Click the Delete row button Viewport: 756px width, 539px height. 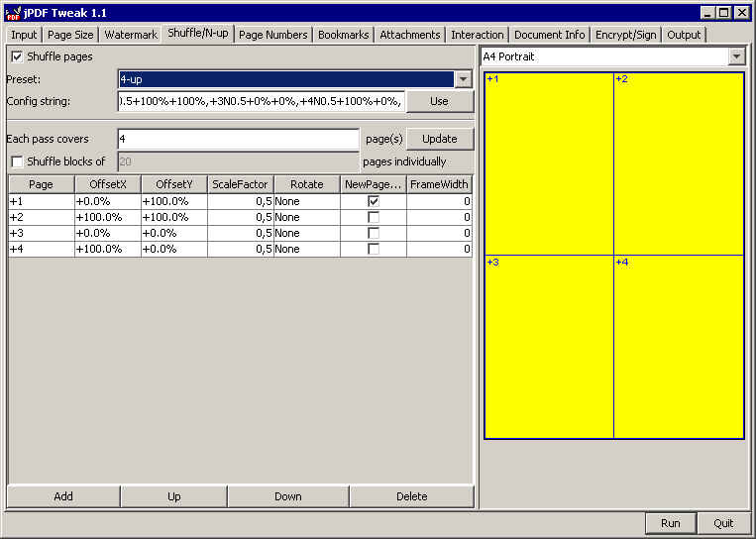click(411, 496)
